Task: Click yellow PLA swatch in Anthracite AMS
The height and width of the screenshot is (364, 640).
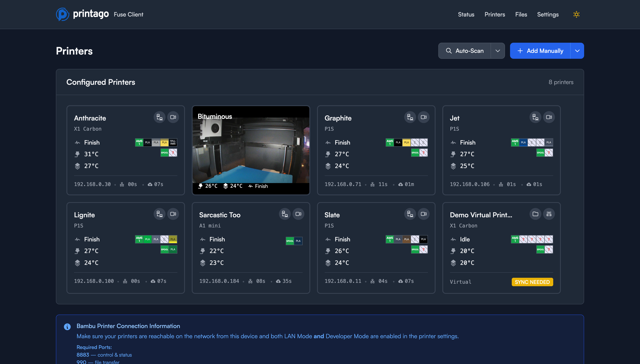Action: tap(164, 142)
